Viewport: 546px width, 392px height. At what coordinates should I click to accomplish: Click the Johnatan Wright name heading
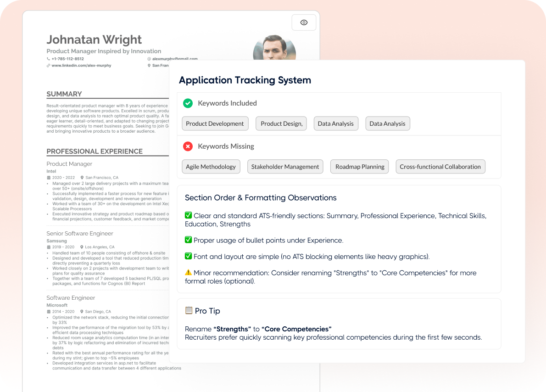(94, 40)
